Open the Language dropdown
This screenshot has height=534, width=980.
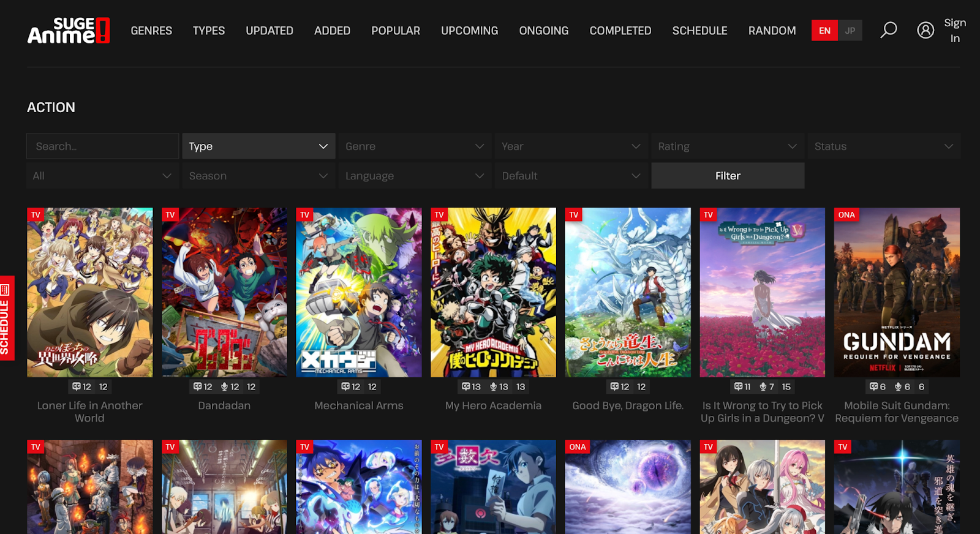coord(415,176)
